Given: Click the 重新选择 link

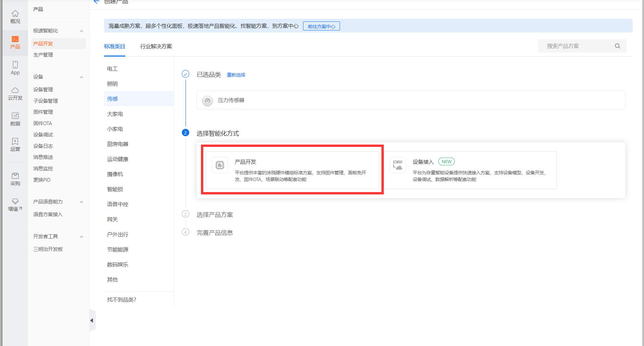Looking at the screenshot, I should tap(236, 75).
